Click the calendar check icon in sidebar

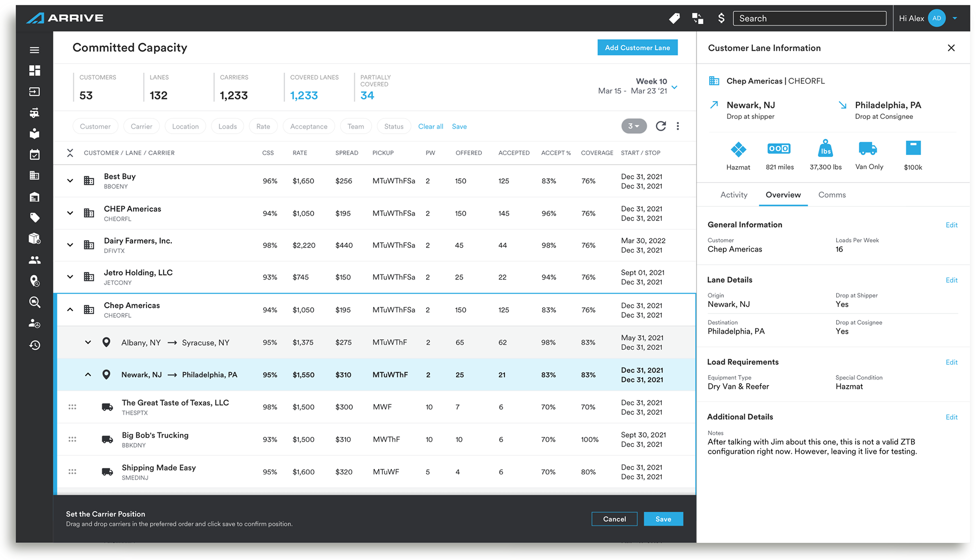click(35, 154)
